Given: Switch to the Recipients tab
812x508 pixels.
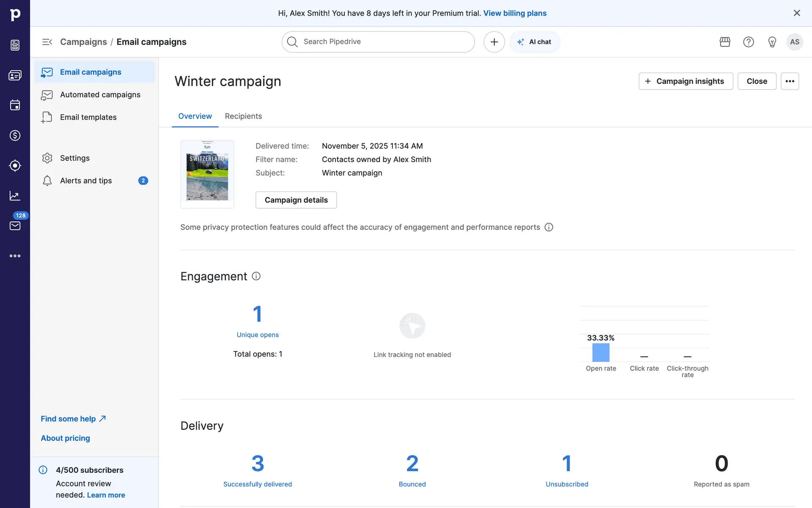Looking at the screenshot, I should tap(243, 116).
